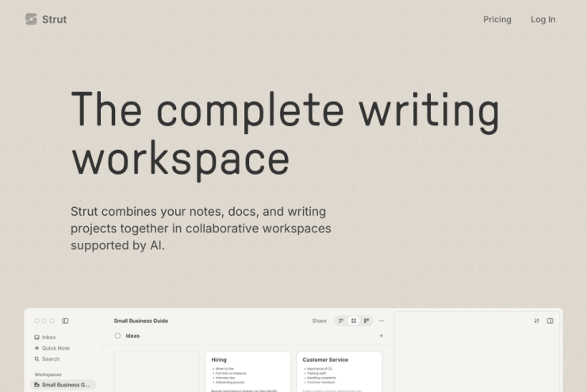The width and height of the screenshot is (587, 392).
Task: Toggle the right side panel icon
Action: point(550,321)
